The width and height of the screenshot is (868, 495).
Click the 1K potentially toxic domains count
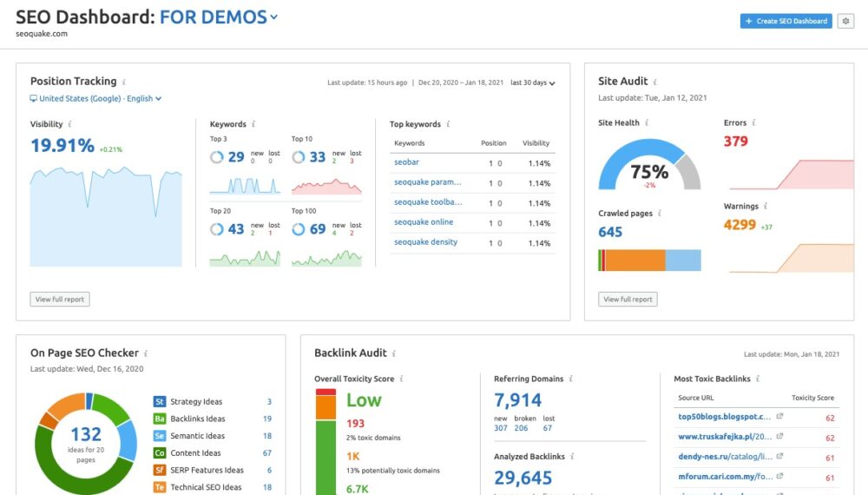pyautogui.click(x=352, y=456)
